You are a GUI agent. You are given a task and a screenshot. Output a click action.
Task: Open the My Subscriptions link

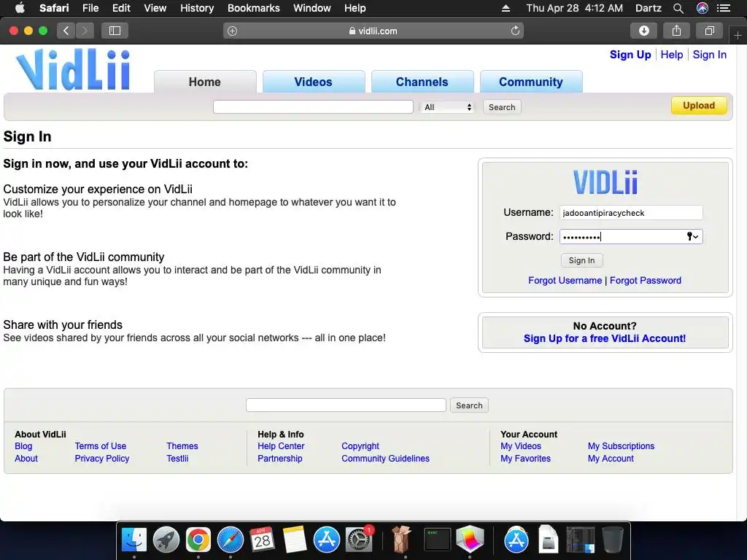[x=621, y=446]
